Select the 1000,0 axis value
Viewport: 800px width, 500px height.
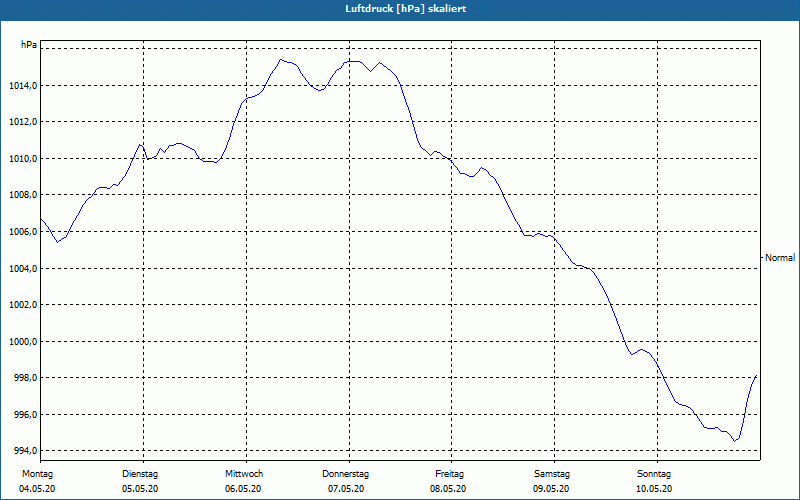23,341
